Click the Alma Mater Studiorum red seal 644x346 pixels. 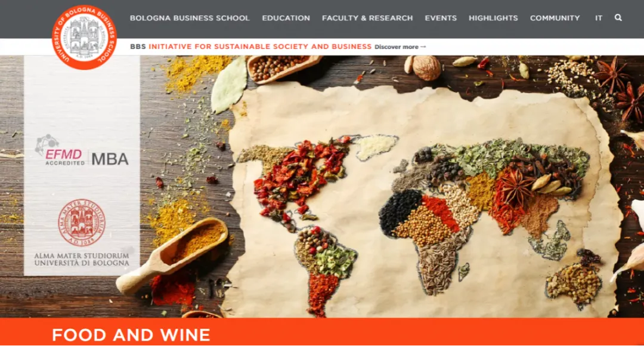tap(82, 223)
